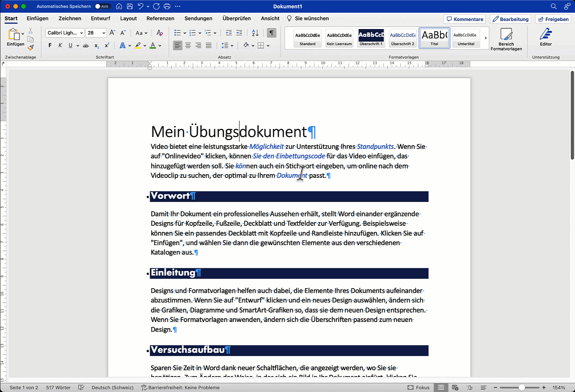The image size is (575, 392).
Task: Increase indent of paragraph
Action: tap(239, 33)
